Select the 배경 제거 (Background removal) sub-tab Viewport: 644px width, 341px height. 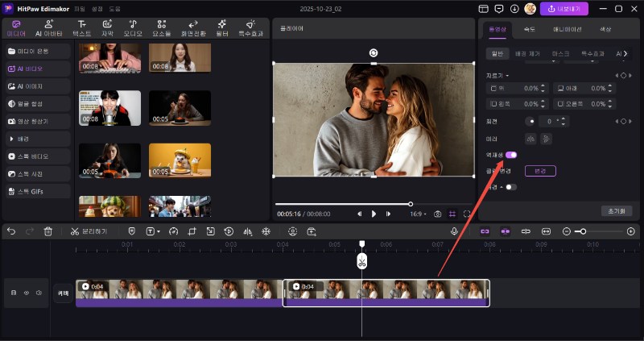pyautogui.click(x=526, y=53)
